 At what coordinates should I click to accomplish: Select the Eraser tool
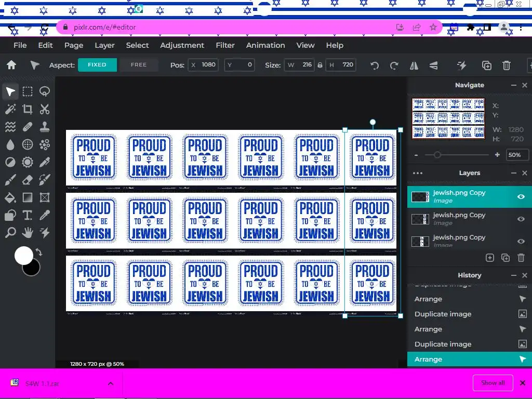click(28, 180)
